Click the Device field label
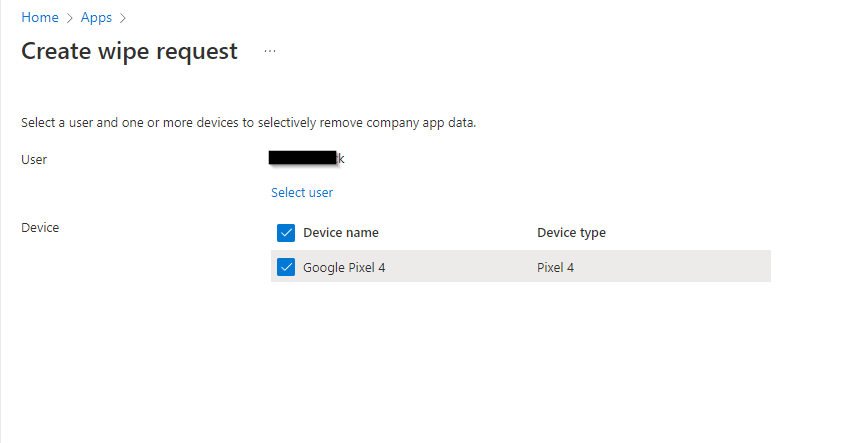The image size is (855, 443). [x=40, y=227]
